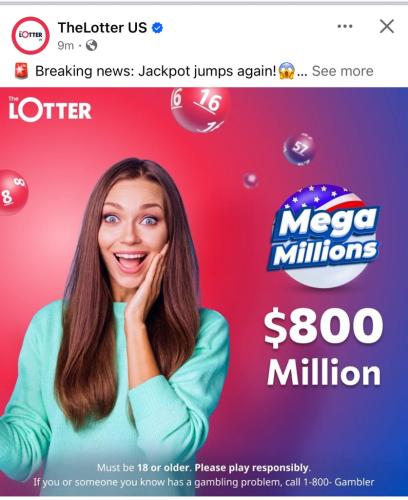Screen dimensions: 408x500
Task: Click the $800 Million jackpot text
Action: point(323,347)
